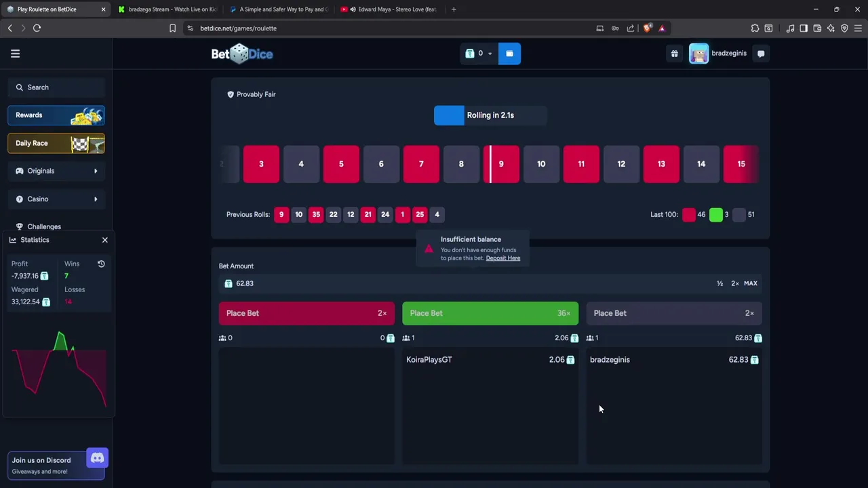Click the sidebar Search field

[x=56, y=87]
